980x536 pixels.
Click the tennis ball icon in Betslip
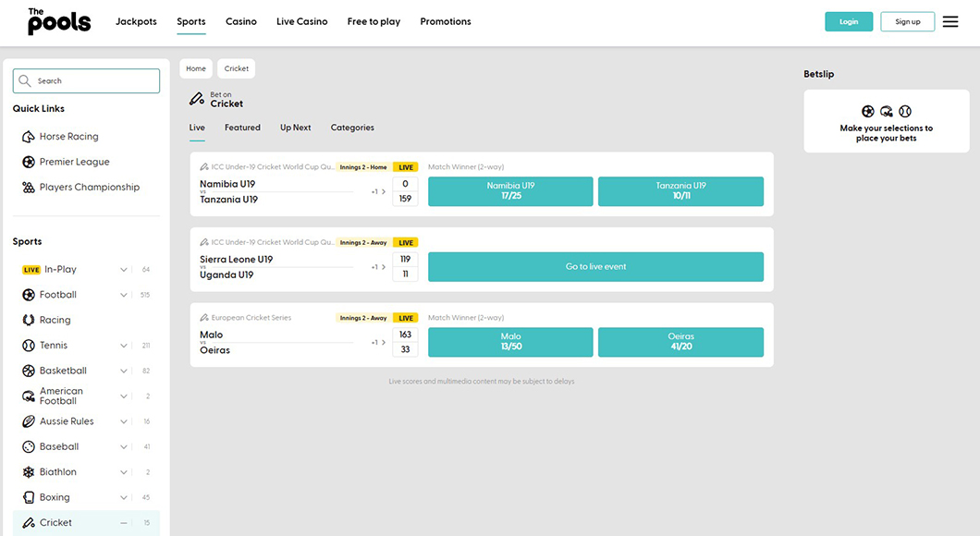pos(905,111)
